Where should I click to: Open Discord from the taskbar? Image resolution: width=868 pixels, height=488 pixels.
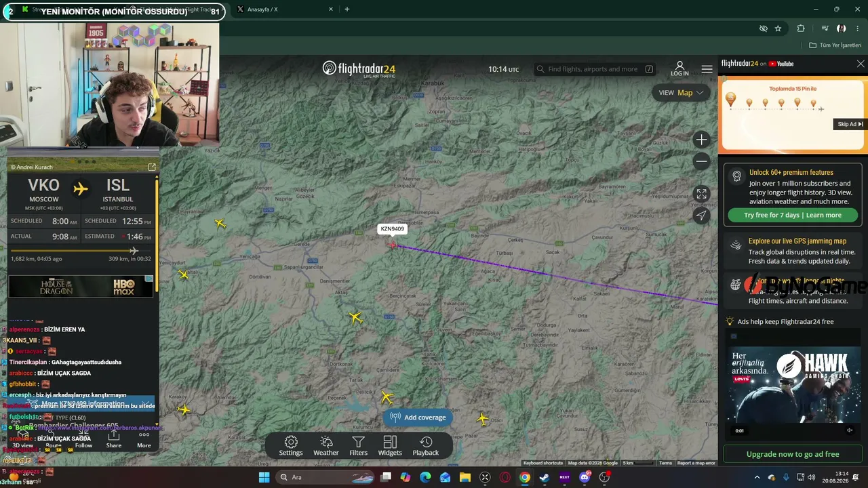(585, 477)
